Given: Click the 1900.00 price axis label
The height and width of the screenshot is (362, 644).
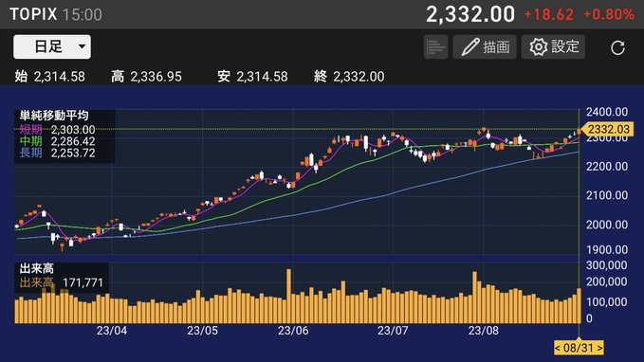Looking at the screenshot, I should [607, 249].
